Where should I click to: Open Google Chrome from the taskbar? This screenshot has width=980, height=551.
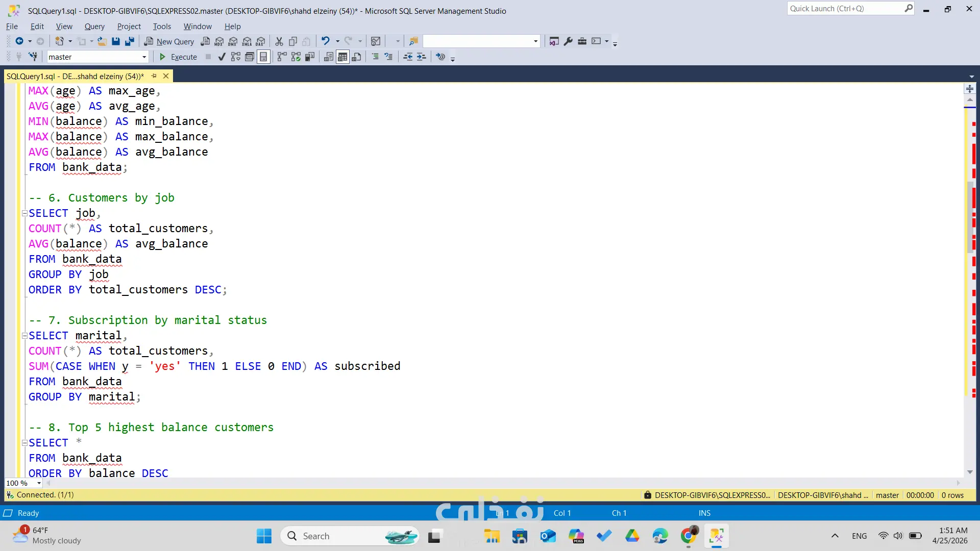pyautogui.click(x=689, y=536)
